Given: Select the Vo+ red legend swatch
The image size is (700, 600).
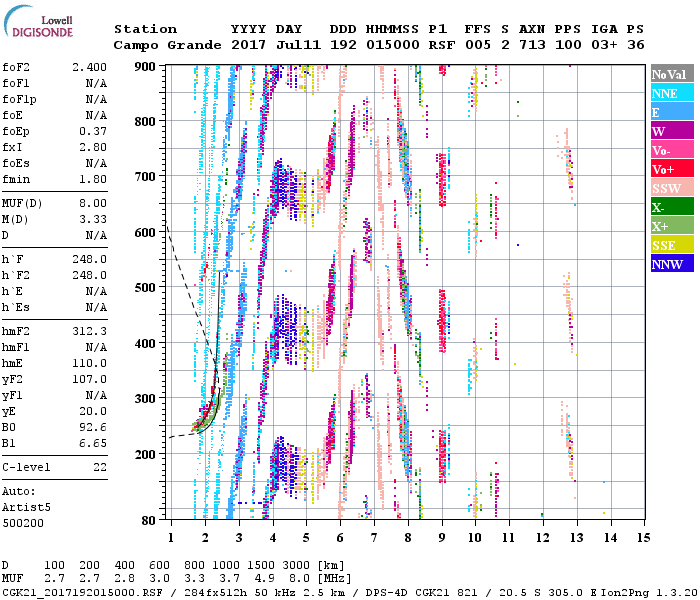Looking at the screenshot, I should (672, 169).
